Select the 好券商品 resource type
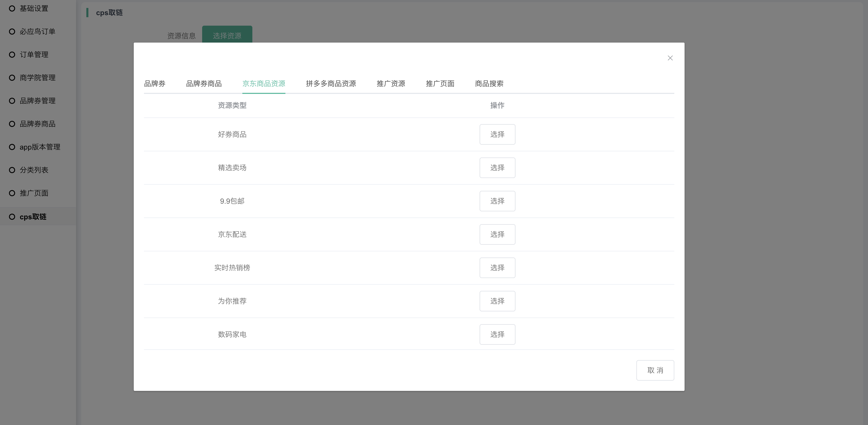Screen dimensions: 868x425 click(497, 134)
